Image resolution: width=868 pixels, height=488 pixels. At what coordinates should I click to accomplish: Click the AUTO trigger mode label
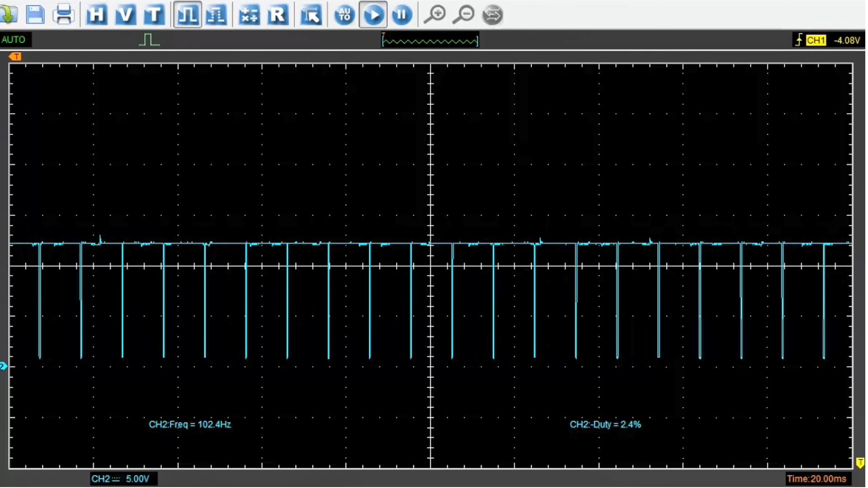[x=14, y=40]
